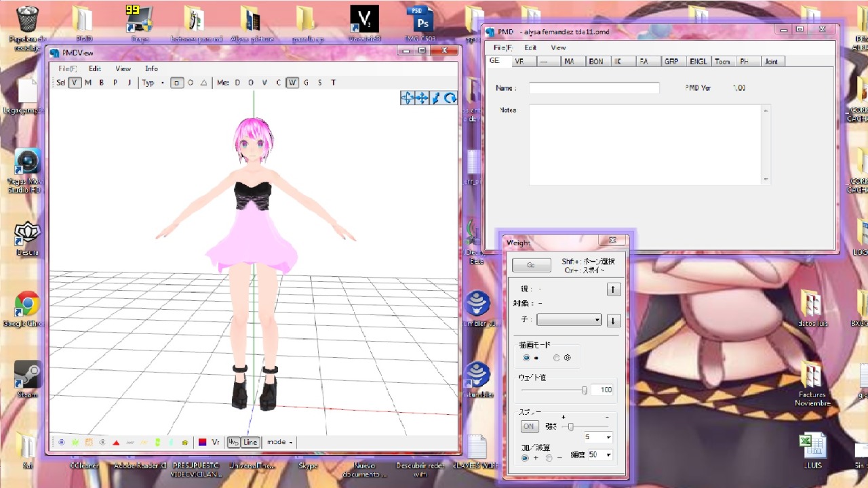
Task: Open the child bone dropdown in Weight panel
Action: 569,320
